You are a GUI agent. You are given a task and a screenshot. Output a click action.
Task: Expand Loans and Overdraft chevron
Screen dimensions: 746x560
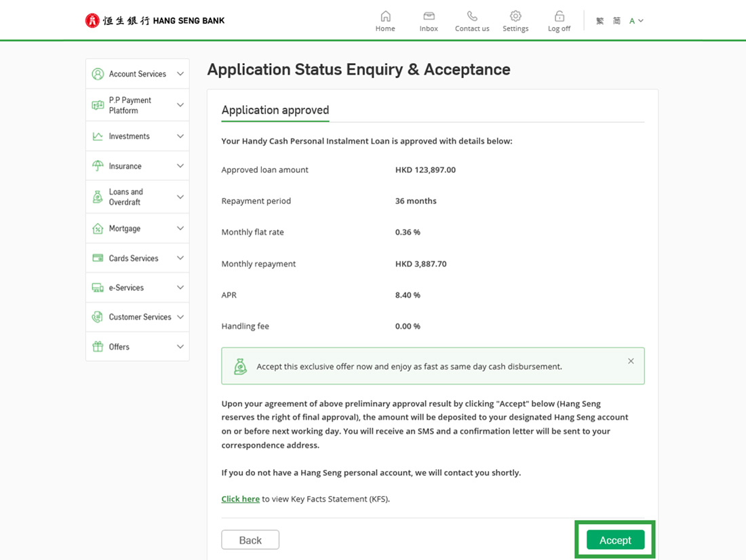pyautogui.click(x=180, y=197)
